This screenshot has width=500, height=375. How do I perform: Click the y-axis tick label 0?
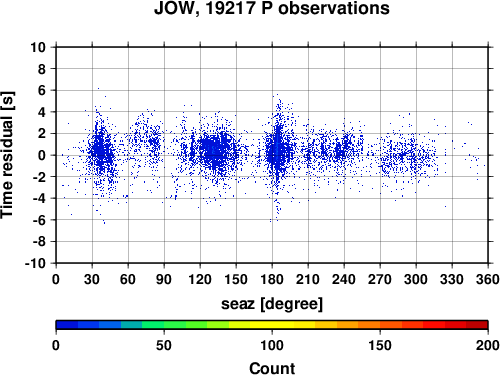pyautogui.click(x=42, y=155)
